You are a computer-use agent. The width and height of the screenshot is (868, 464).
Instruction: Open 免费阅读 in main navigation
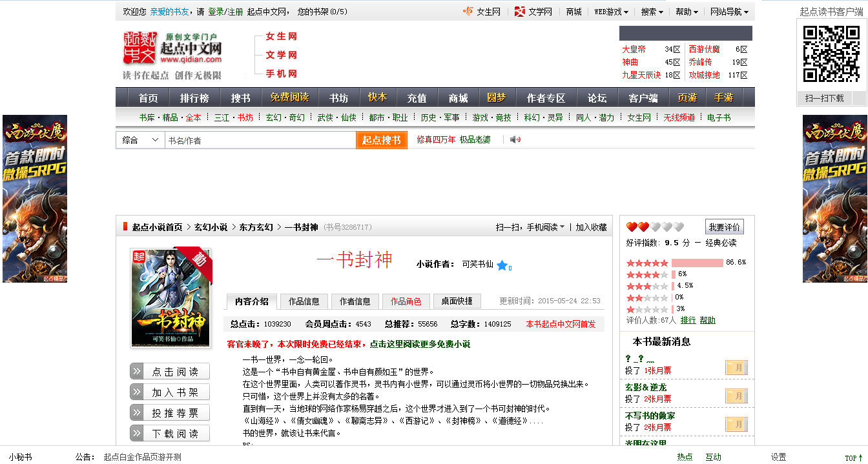[x=289, y=97]
